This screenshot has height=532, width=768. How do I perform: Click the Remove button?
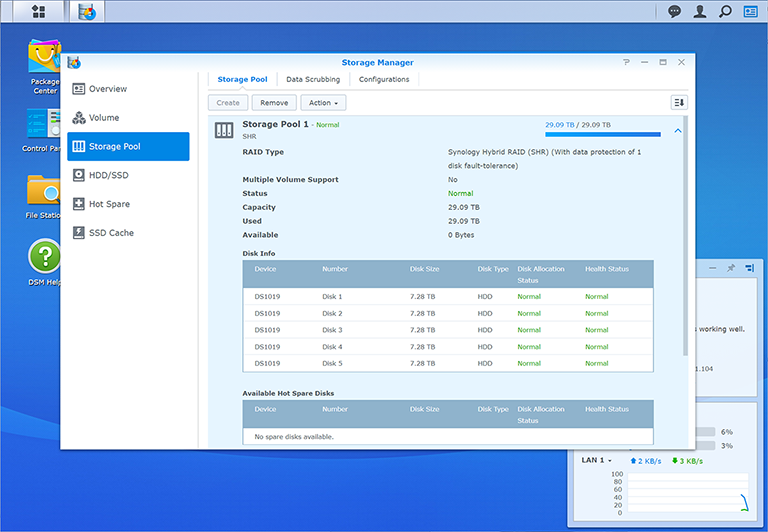tap(274, 103)
